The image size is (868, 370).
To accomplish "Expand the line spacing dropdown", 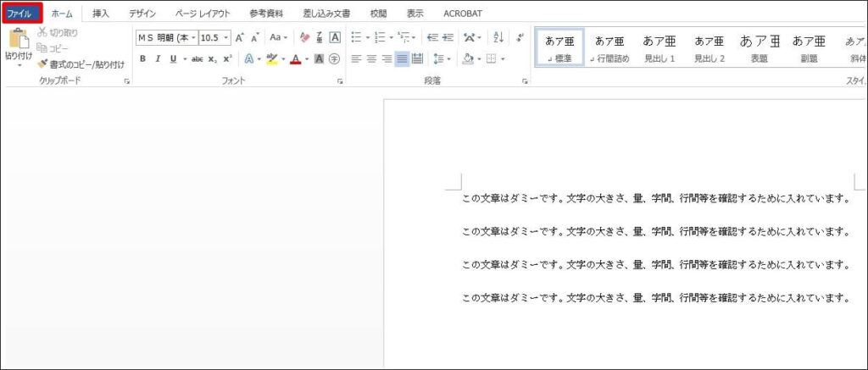I will click(x=442, y=58).
